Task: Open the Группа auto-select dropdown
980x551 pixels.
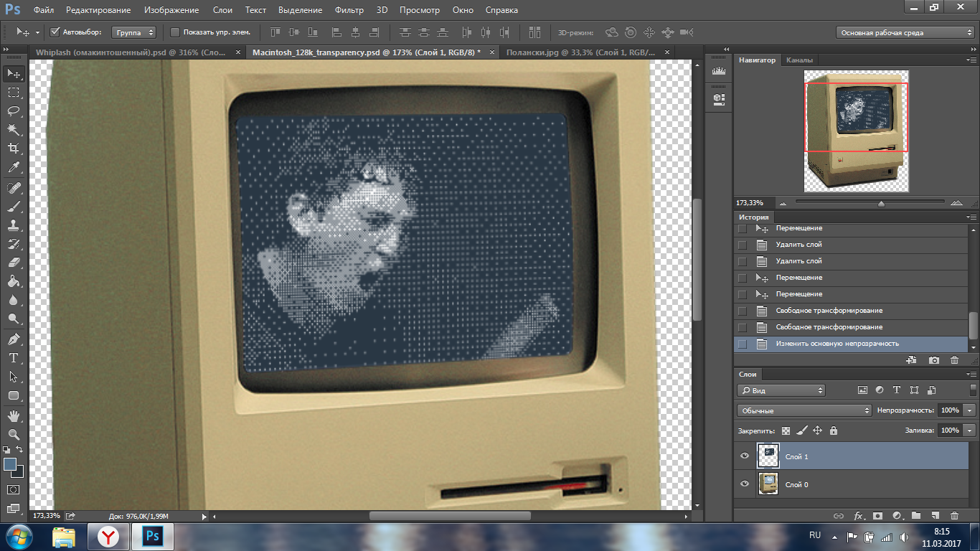Action: click(134, 32)
